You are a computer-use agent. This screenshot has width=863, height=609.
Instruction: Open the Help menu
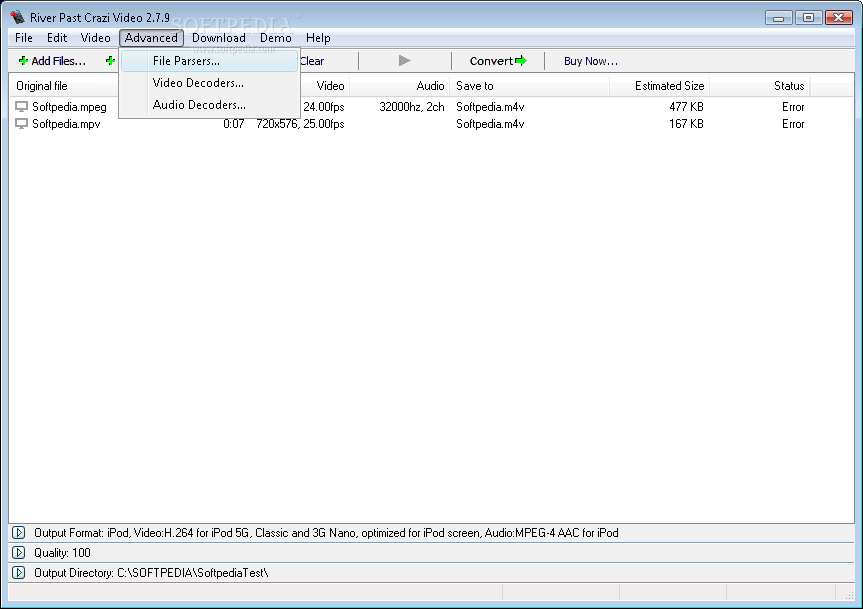coord(318,38)
